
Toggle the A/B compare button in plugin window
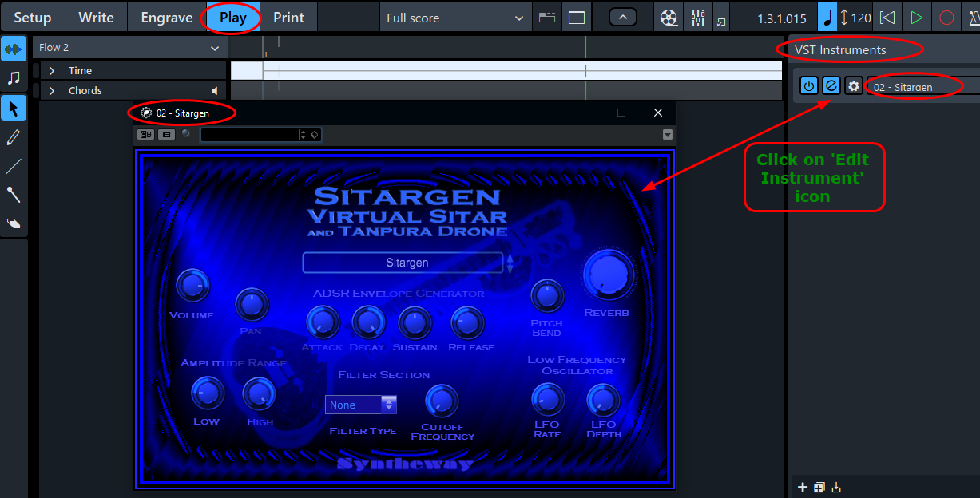[146, 135]
